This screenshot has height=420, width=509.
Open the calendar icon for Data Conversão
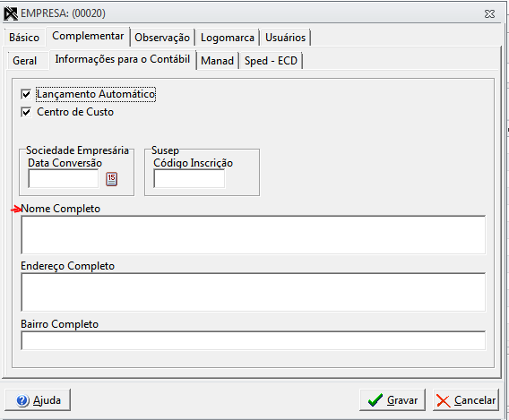111,179
